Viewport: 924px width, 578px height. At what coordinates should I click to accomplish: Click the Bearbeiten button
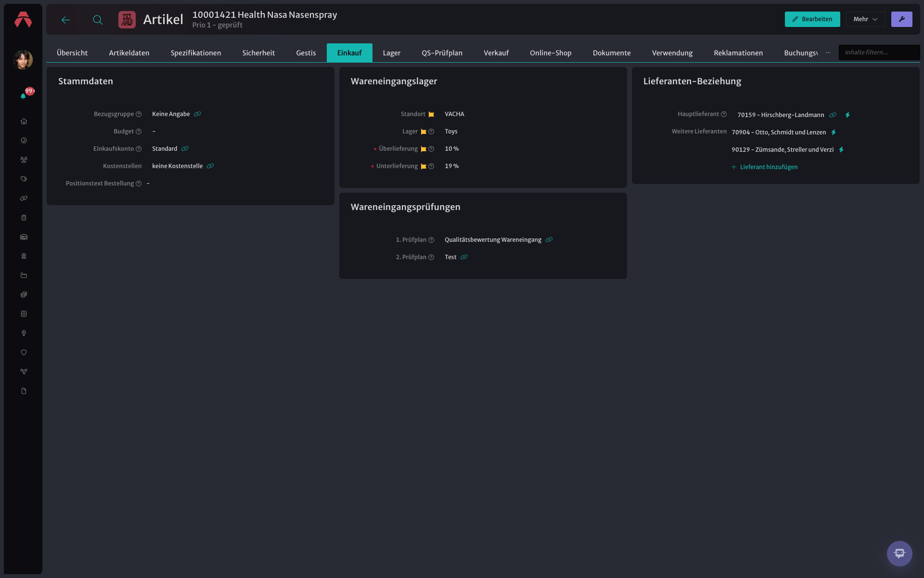point(812,19)
